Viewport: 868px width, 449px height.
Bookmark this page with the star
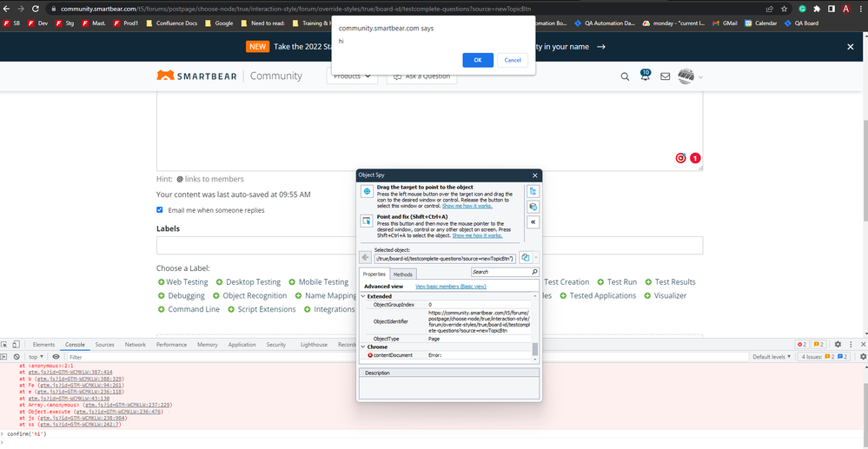(784, 9)
